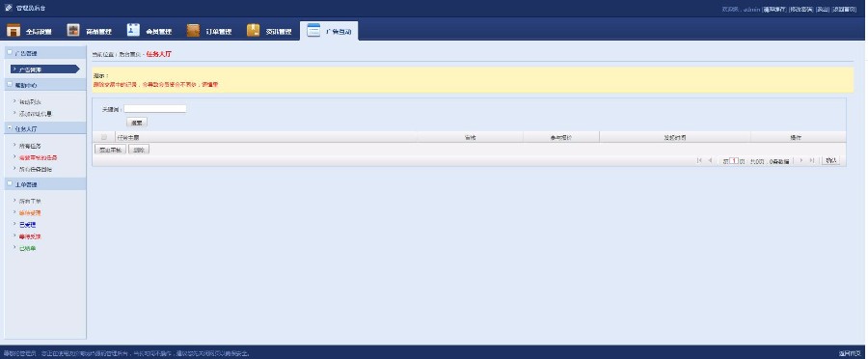This screenshot has height=359, width=868.
Task: Open 所有工单 under 工单管理
Action: point(30,201)
